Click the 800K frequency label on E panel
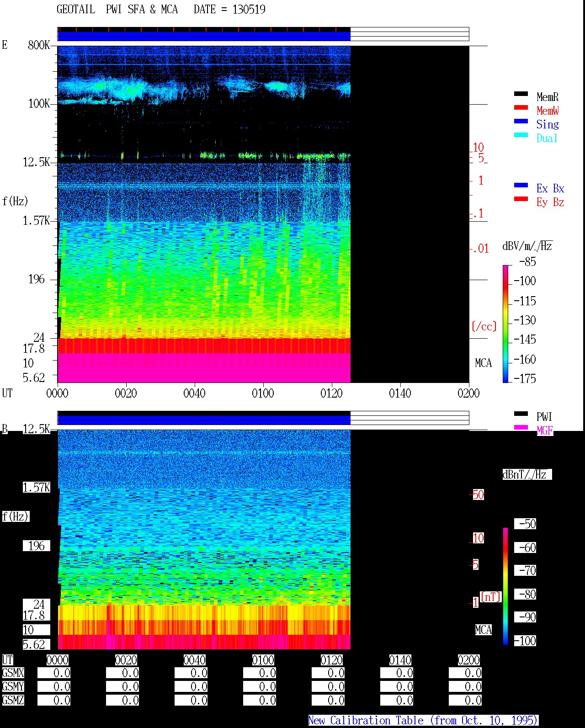Viewport: 585px width, 728px height. pyautogui.click(x=39, y=45)
